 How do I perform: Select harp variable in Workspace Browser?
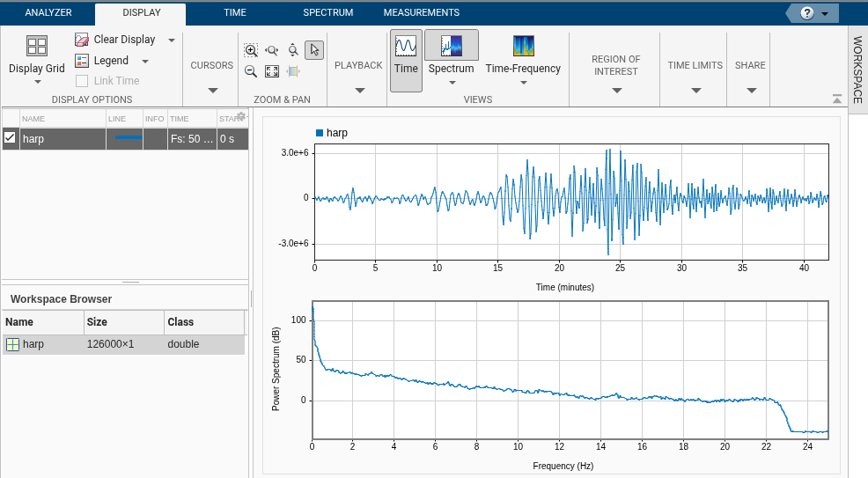click(33, 344)
